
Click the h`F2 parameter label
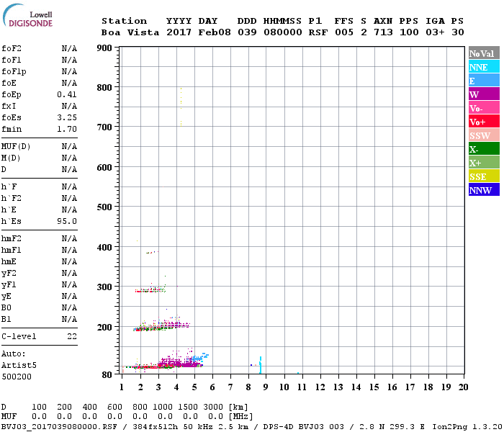[x=12, y=198]
